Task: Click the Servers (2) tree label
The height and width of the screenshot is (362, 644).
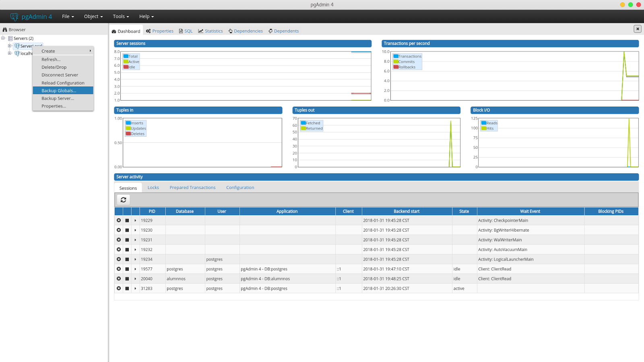Action: [x=23, y=39]
